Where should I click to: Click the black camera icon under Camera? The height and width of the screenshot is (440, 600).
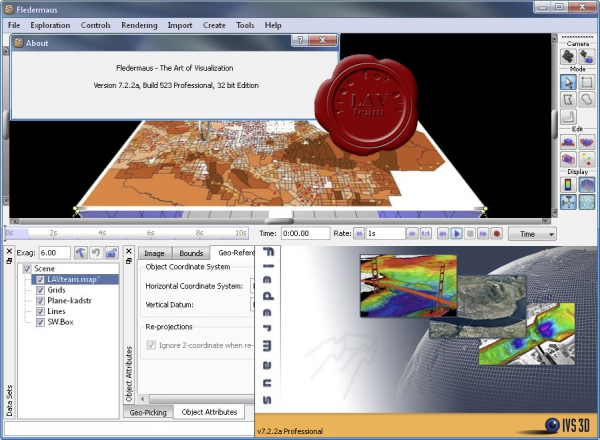(x=568, y=57)
